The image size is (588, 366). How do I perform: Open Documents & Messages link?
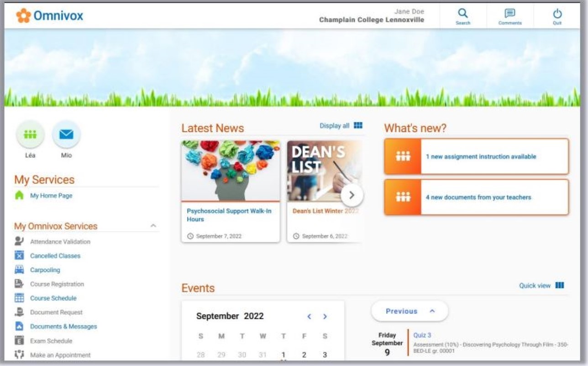tap(63, 327)
